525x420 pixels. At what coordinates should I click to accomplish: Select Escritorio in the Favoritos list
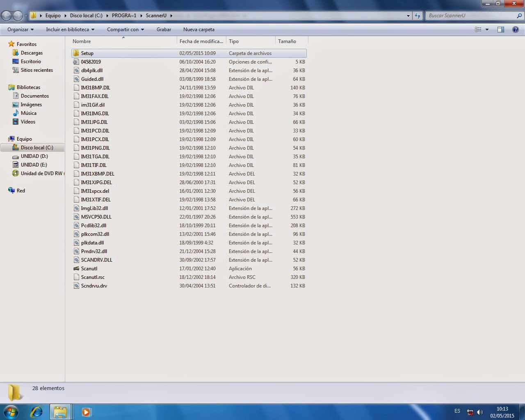tap(31, 62)
